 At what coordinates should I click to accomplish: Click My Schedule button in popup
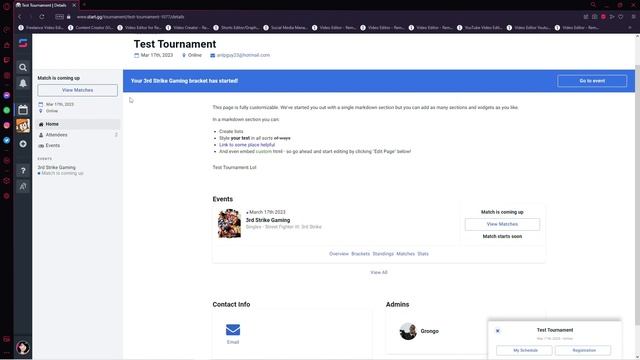click(x=525, y=350)
